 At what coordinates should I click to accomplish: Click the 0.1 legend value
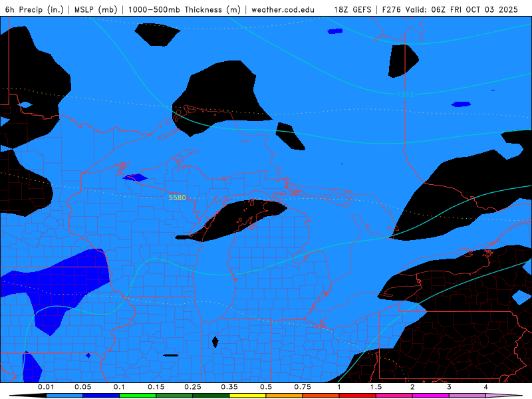tap(119, 387)
